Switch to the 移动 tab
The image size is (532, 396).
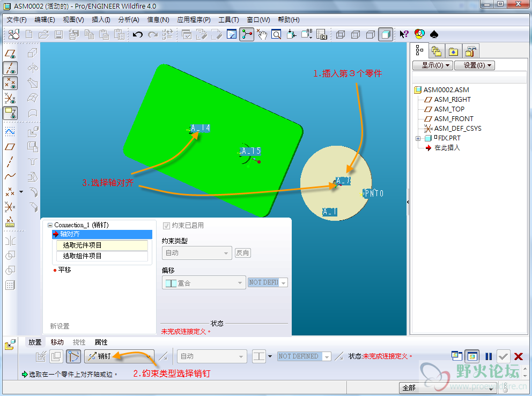(57, 342)
